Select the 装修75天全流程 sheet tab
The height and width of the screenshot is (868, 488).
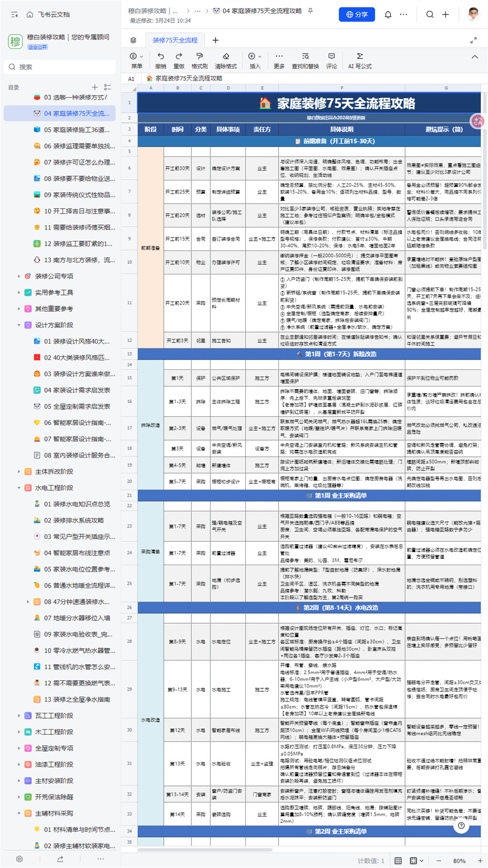[x=175, y=40]
